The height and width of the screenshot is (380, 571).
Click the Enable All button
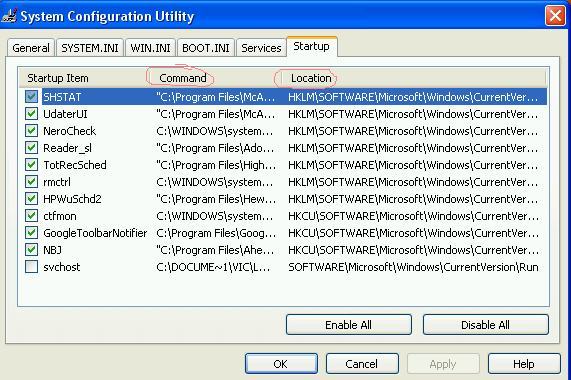[348, 325]
